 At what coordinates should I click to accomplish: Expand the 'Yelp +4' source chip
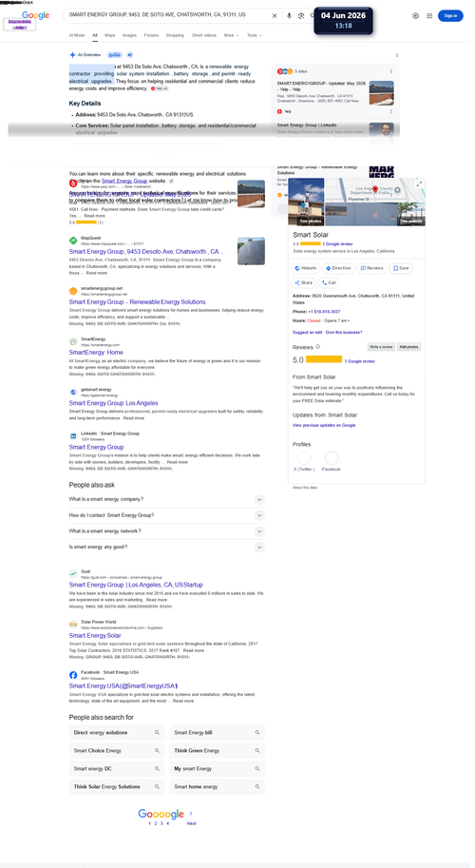pyautogui.click(x=160, y=88)
